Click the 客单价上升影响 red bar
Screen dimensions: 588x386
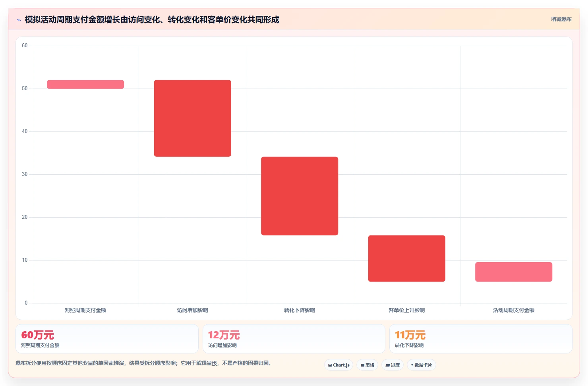tap(407, 259)
